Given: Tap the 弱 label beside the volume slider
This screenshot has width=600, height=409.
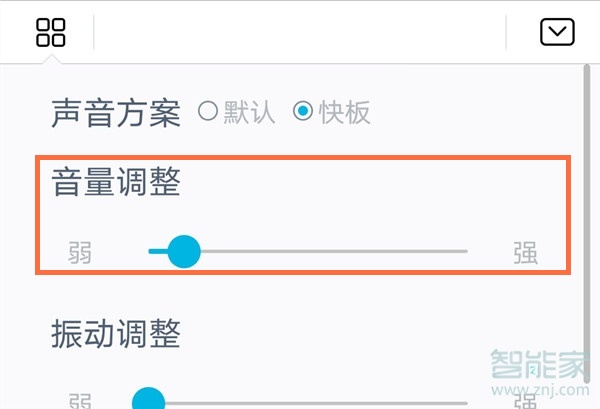Looking at the screenshot, I should point(80,253).
